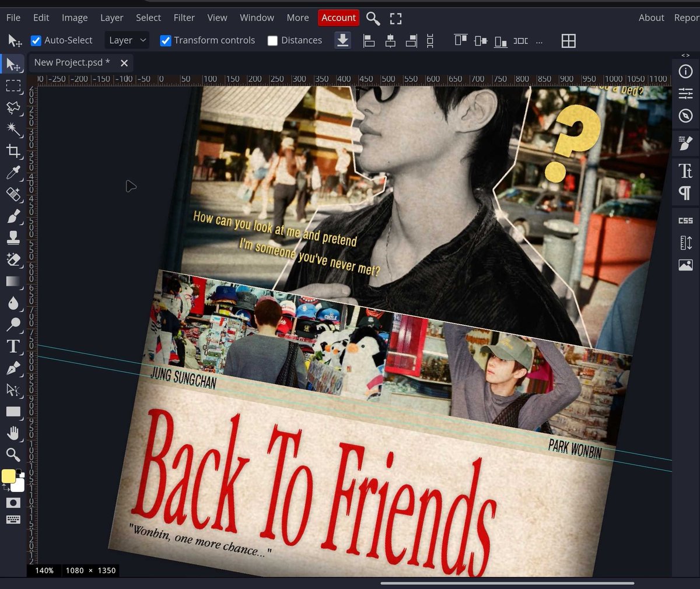This screenshot has width=700, height=589.
Task: Select the Gradient tool
Action: point(13,281)
